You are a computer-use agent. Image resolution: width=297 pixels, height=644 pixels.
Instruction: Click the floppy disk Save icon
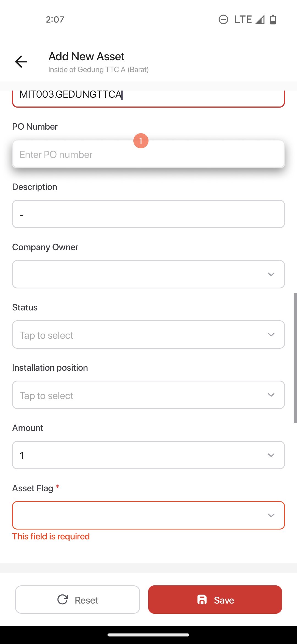tap(202, 600)
